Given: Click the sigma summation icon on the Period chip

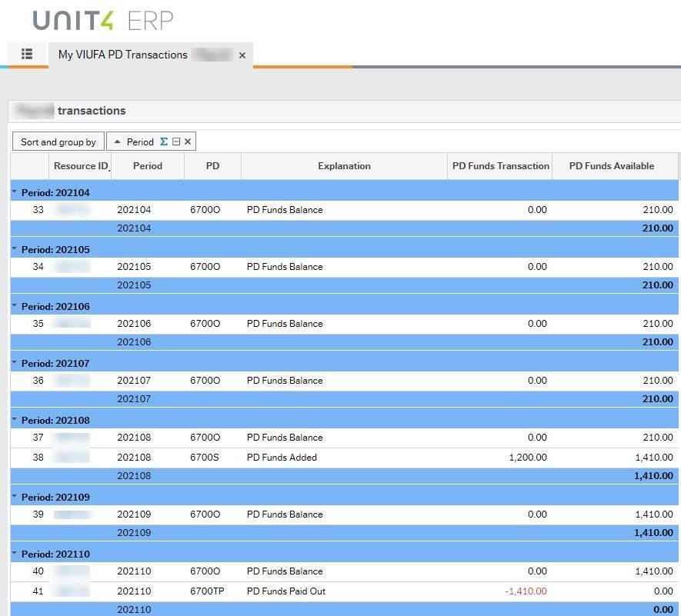Looking at the screenshot, I should point(164,142).
